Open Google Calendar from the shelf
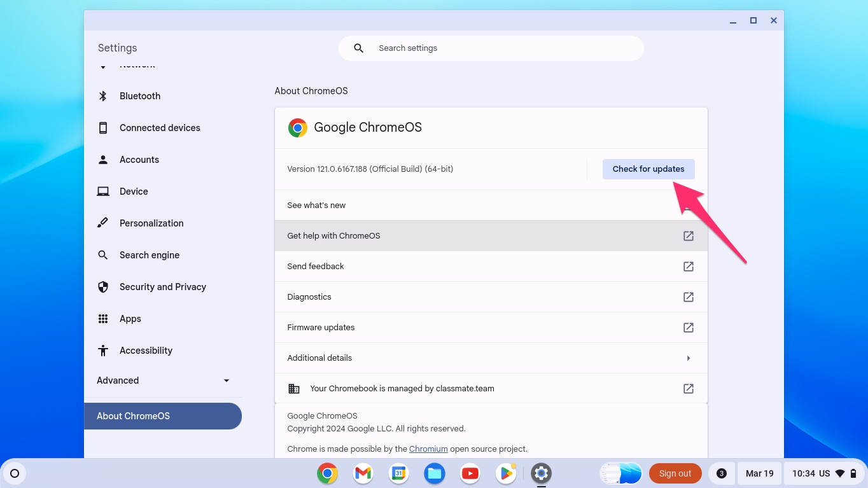Screen dimensions: 868x488 coord(398,473)
